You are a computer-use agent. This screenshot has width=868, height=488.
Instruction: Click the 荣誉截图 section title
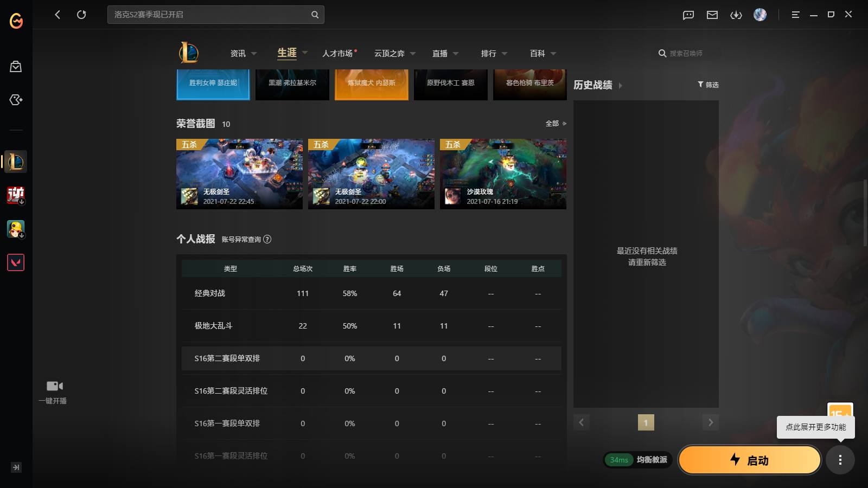(196, 124)
